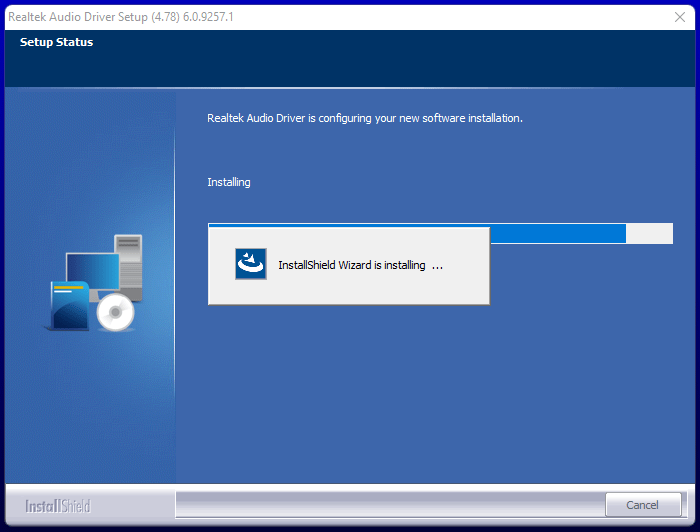This screenshot has width=700, height=532.
Task: Click the Realtek configuring software installation message
Action: tap(365, 118)
